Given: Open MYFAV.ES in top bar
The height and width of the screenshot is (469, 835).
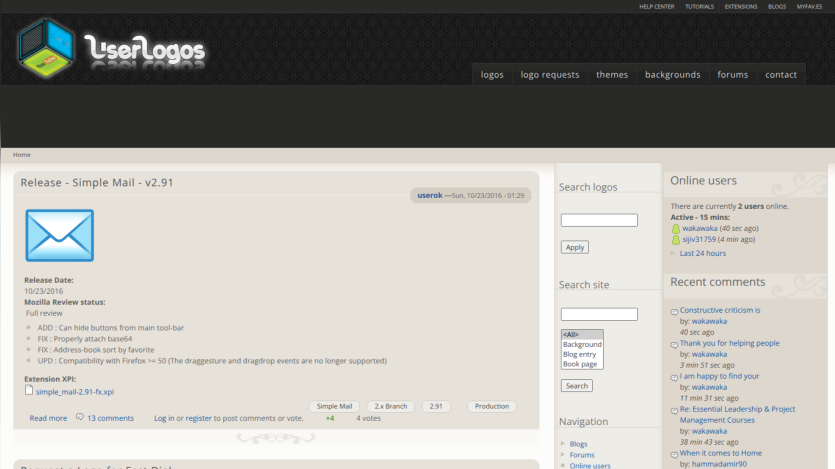Looking at the screenshot, I should pos(809,6).
